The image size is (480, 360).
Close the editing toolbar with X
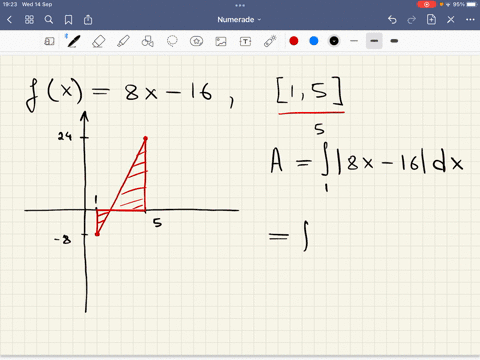pyautogui.click(x=451, y=20)
